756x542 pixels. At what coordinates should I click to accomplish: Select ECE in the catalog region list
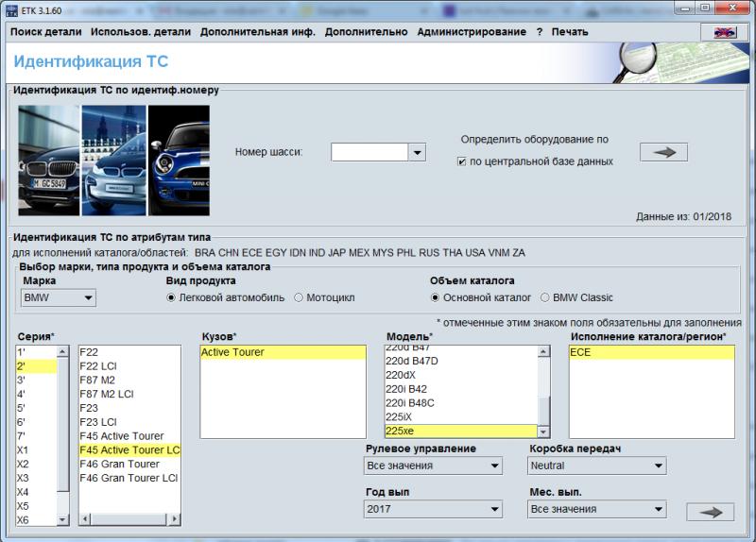[652, 352]
